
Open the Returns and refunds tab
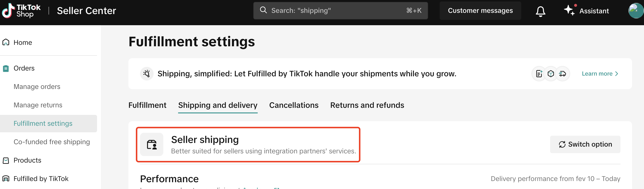[367, 105]
